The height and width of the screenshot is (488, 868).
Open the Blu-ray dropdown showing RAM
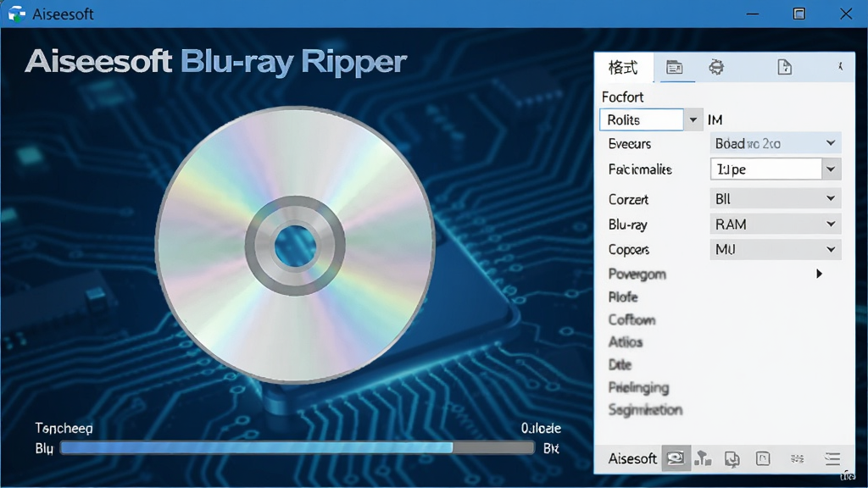click(775, 224)
